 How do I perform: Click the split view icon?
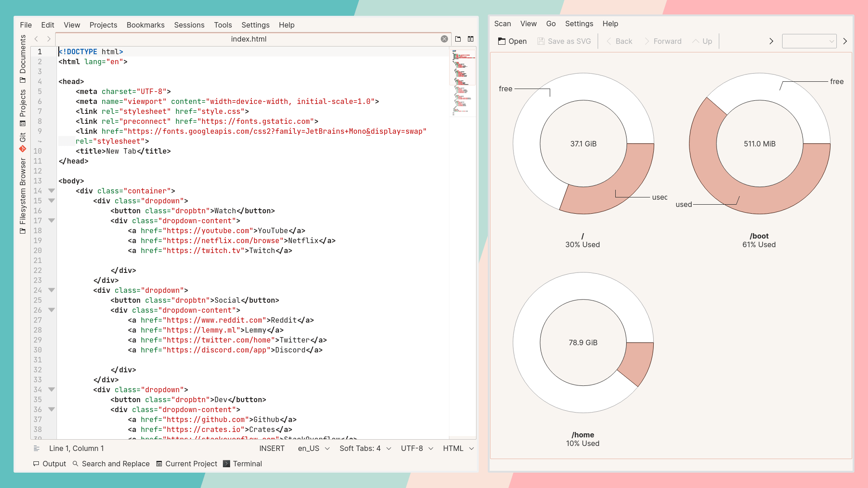471,39
